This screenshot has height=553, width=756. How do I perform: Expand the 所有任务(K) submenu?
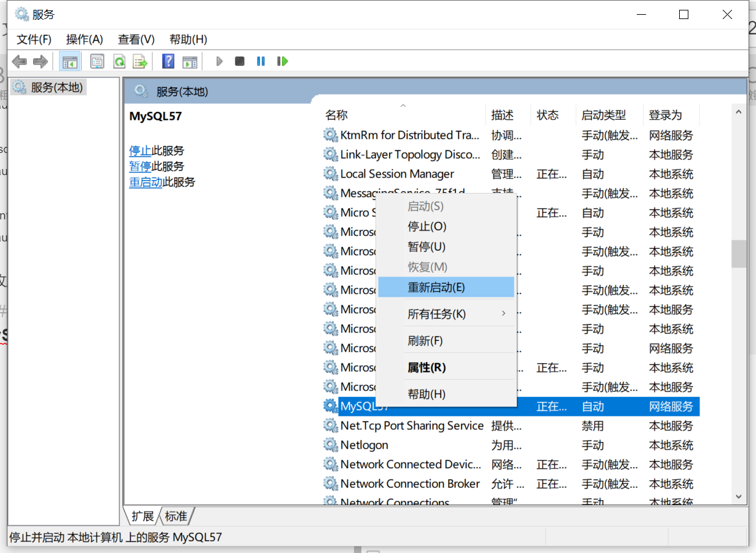(x=437, y=313)
